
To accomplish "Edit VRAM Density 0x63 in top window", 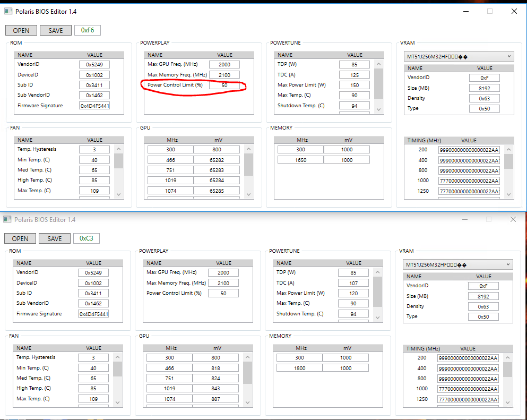I will point(485,99).
